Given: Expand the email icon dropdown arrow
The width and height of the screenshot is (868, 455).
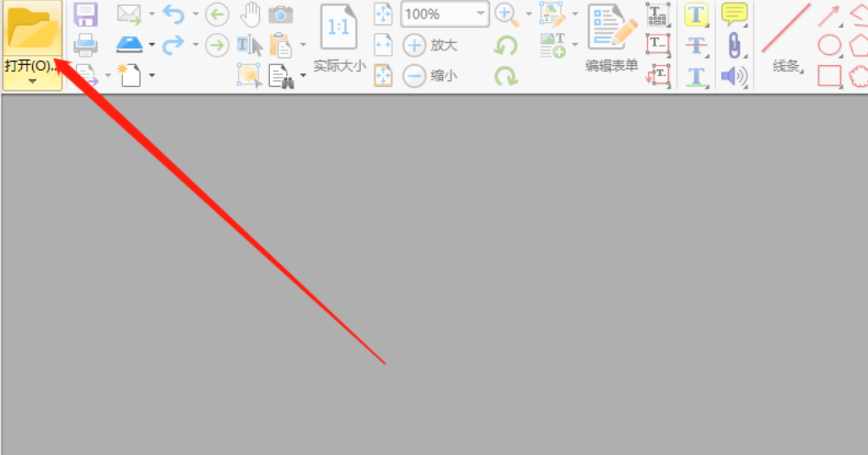Looking at the screenshot, I should tap(152, 14).
